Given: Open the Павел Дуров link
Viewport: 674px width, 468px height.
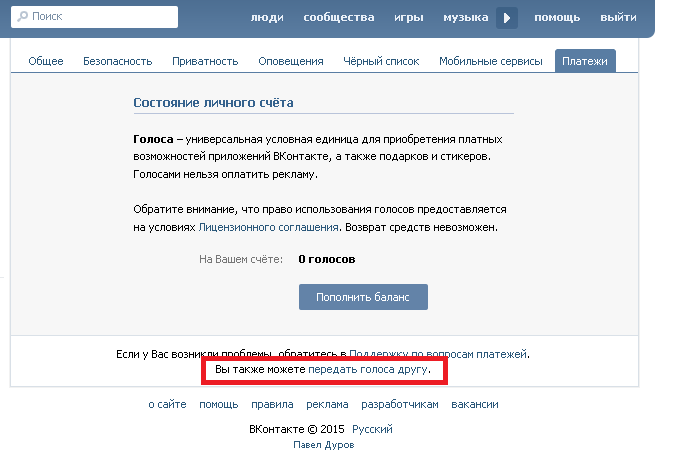Looking at the screenshot, I should [324, 445].
